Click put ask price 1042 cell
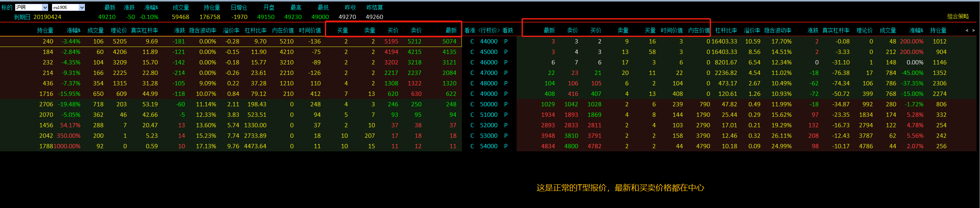Screen dimensions: 980x208 click(571, 104)
